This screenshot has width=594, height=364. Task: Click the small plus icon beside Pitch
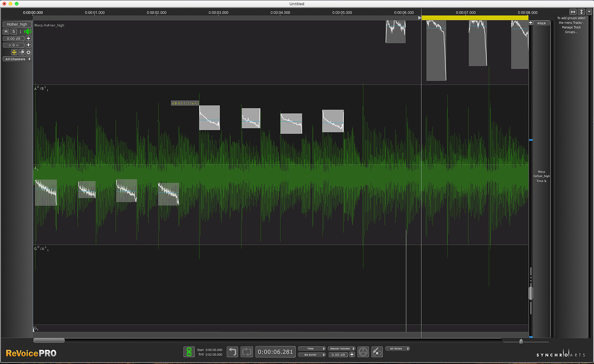click(x=531, y=23)
